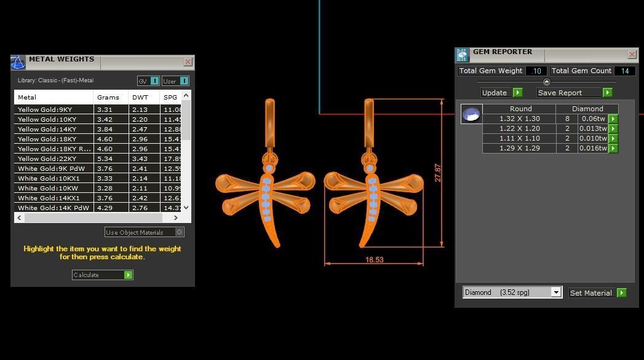Click green arrow for 1.11 X 1.10 row
The height and width of the screenshot is (360, 644).
click(613, 139)
